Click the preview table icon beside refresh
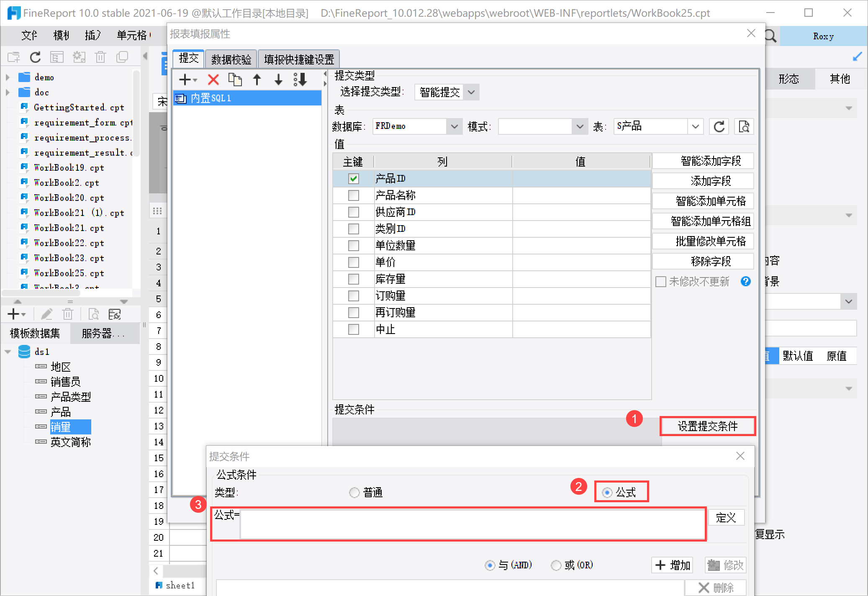 744,126
